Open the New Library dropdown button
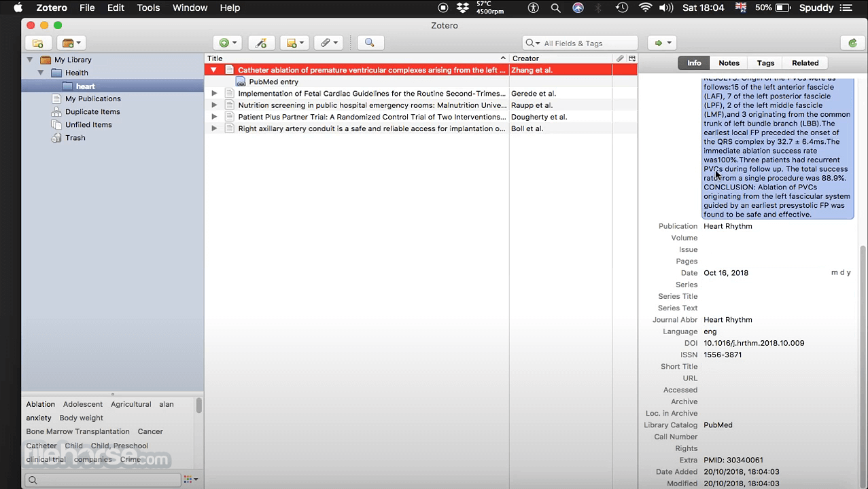Viewport: 868px width, 489px height. (71, 43)
